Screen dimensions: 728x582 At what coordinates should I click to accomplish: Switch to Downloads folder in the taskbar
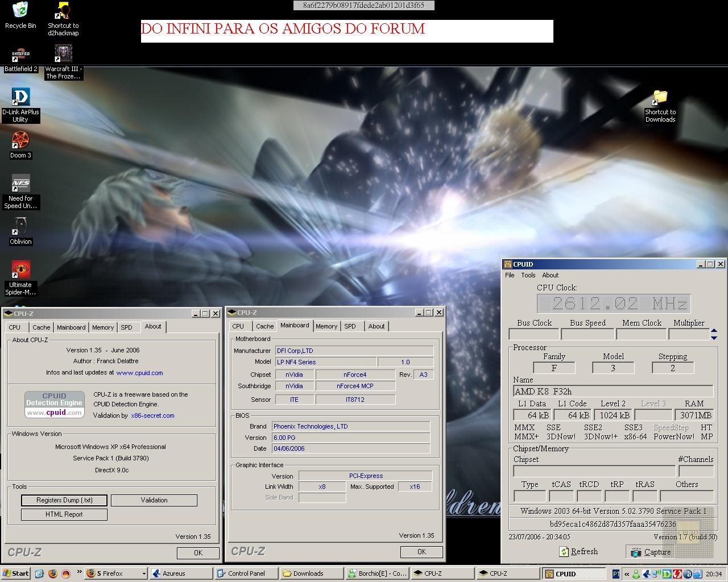tap(312, 573)
